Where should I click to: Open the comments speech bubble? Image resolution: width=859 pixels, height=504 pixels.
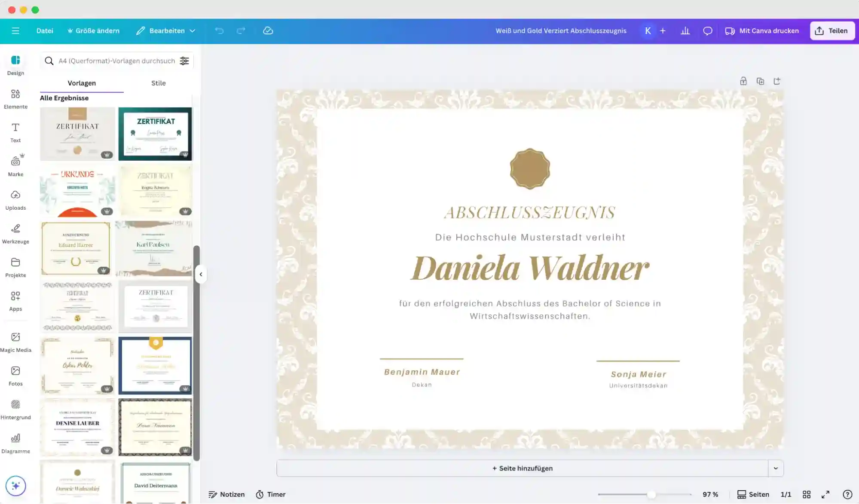coord(707,31)
